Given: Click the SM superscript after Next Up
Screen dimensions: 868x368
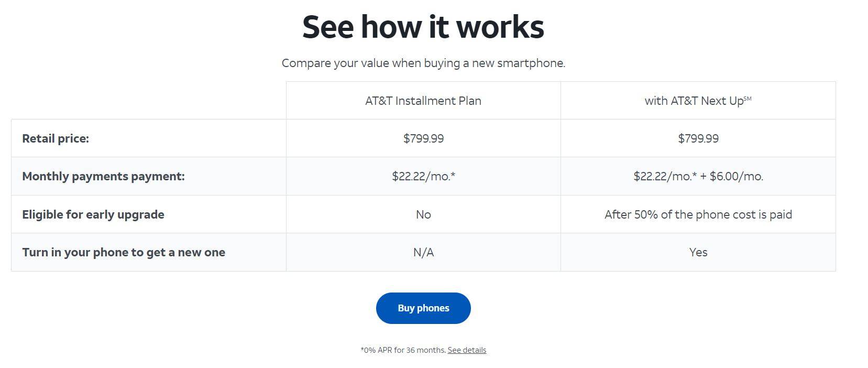Looking at the screenshot, I should 748,98.
